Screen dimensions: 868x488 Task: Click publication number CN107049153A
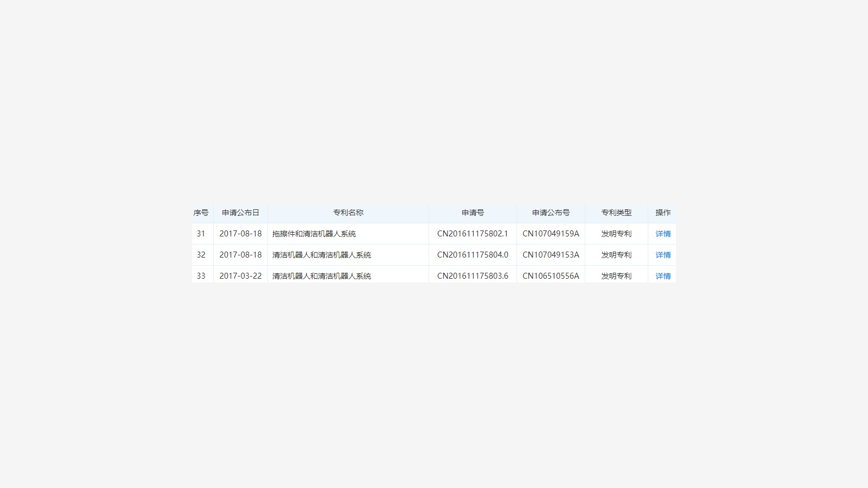coord(551,255)
